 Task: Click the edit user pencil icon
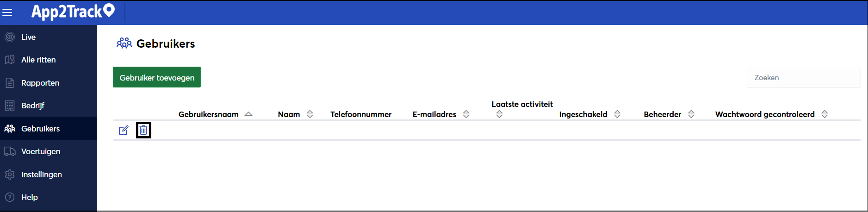(x=124, y=131)
